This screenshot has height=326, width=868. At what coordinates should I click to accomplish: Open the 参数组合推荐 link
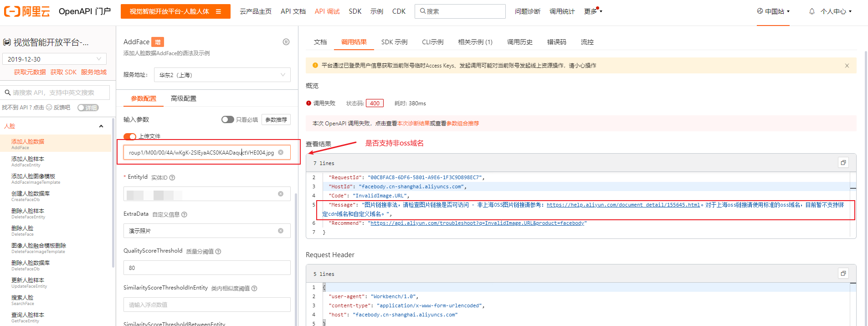tap(462, 124)
